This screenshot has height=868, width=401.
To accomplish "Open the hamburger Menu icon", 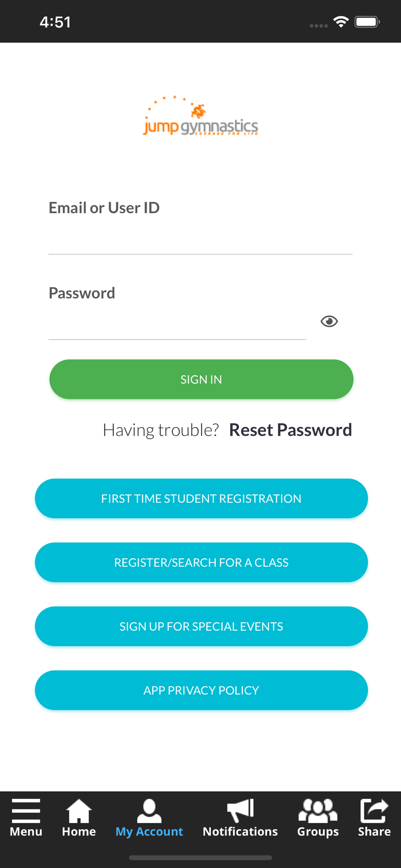I will 26,811.
